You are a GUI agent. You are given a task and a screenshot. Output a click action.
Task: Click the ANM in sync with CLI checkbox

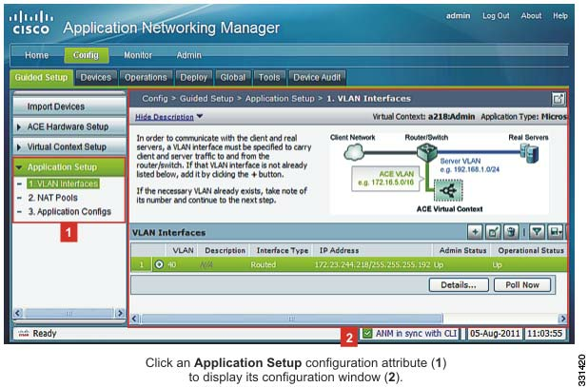(367, 334)
